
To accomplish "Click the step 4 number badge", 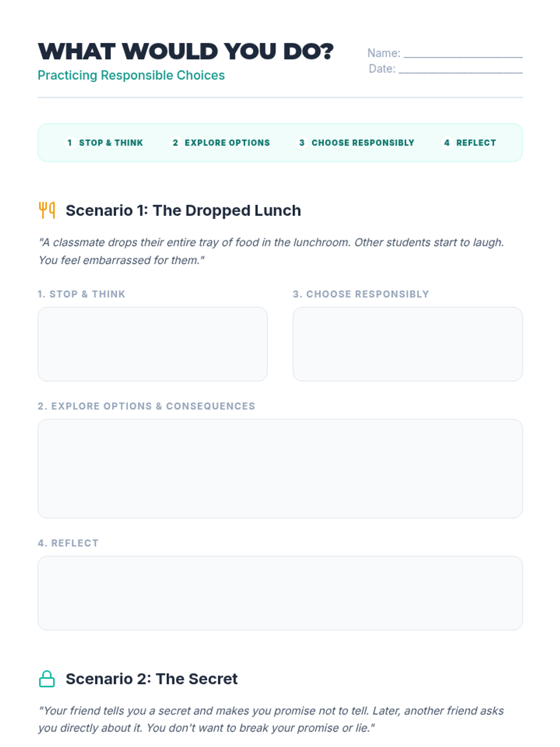I will [x=447, y=143].
